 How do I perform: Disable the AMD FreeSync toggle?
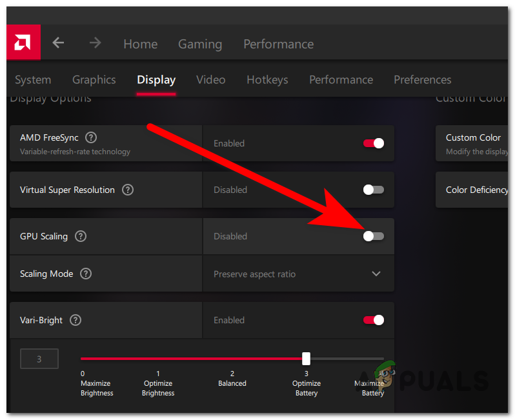(x=374, y=143)
